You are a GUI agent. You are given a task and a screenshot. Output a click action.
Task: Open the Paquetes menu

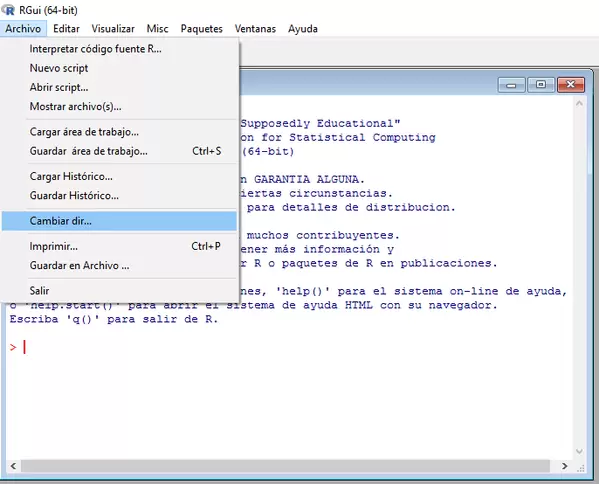click(201, 29)
